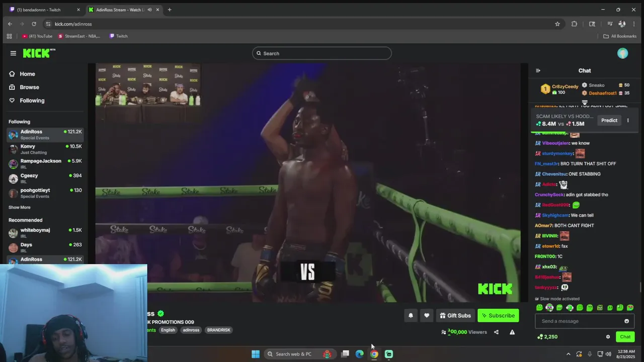Open Days channel in Recommended list

pos(45,247)
